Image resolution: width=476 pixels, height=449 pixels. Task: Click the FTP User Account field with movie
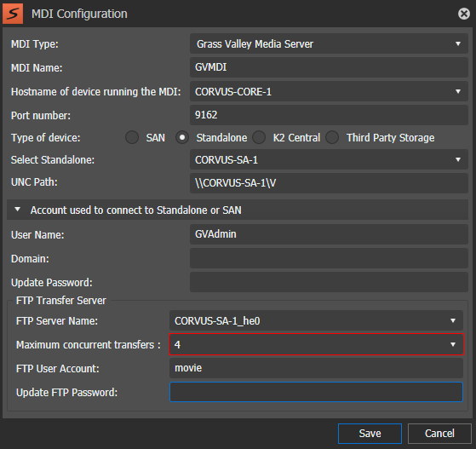(x=316, y=368)
